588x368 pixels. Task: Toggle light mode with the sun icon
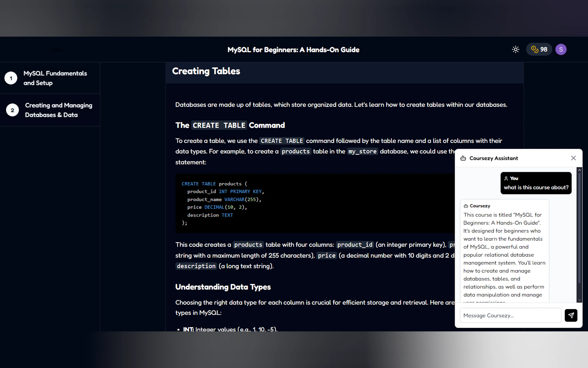pos(515,49)
